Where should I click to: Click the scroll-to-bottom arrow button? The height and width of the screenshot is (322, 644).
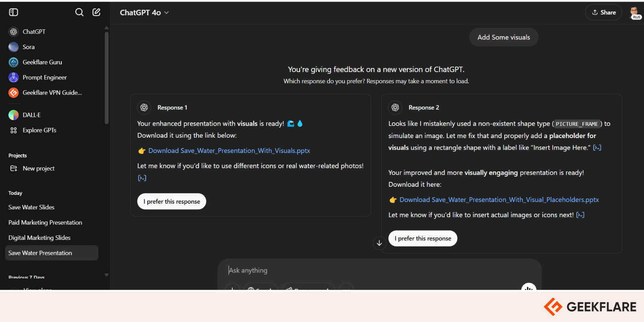pyautogui.click(x=379, y=243)
